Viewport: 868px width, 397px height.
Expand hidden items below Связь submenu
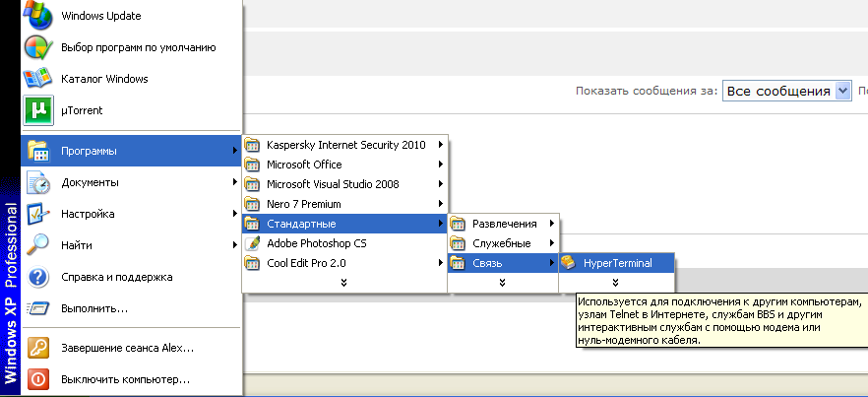click(503, 283)
